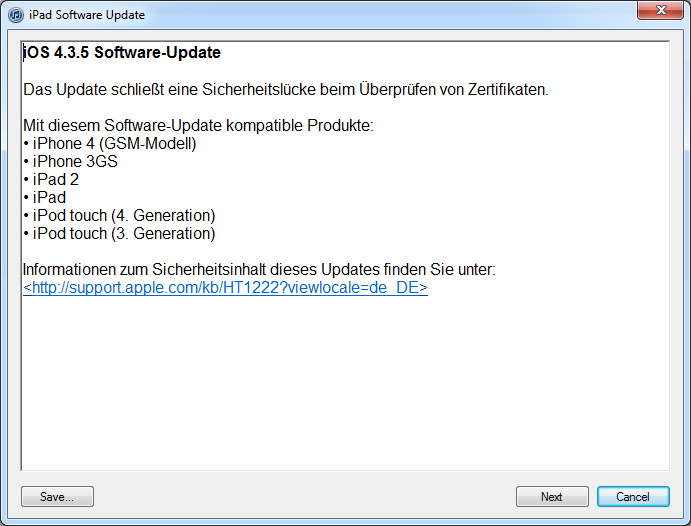Open the support.apple.com HT1222 link
This screenshot has height=526, width=691.
click(225, 287)
